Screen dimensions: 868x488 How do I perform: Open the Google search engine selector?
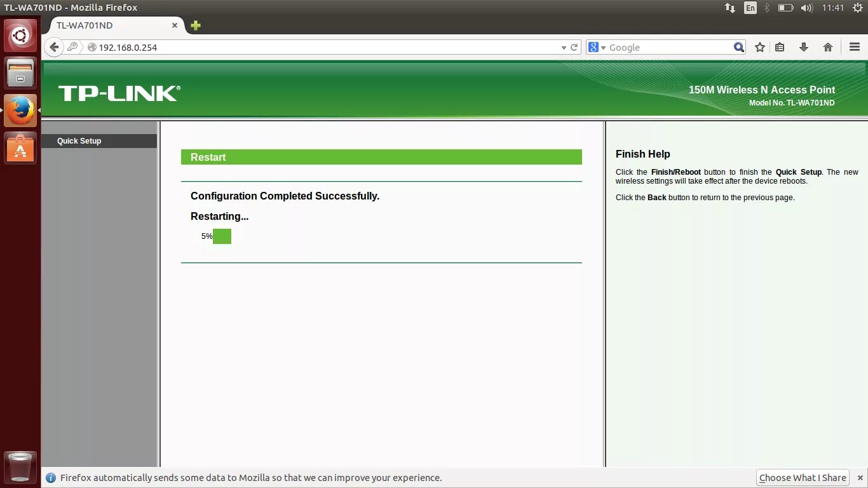(x=597, y=48)
